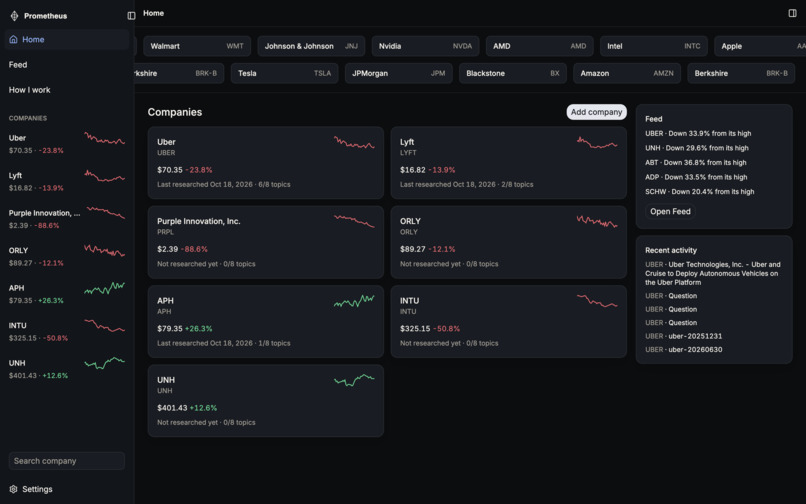Screen dimensions: 806x504
Task: Focus the Search company field
Action: click(x=67, y=461)
